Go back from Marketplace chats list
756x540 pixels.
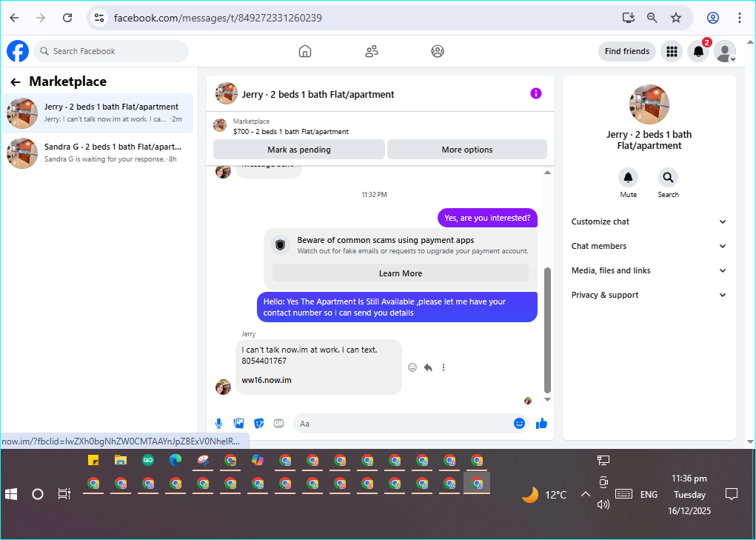[x=16, y=82]
